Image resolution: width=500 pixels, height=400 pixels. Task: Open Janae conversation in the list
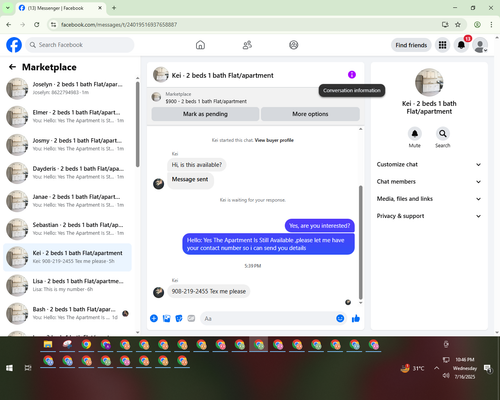click(67, 201)
